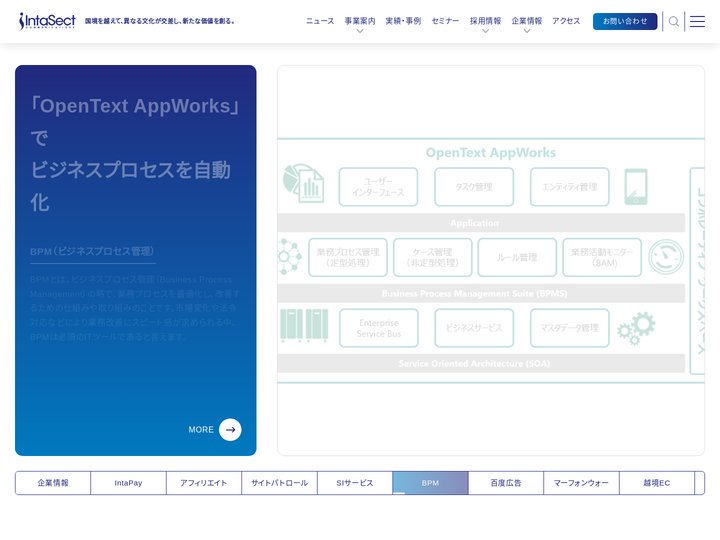Open ニュース in the top navigation

[x=320, y=21]
